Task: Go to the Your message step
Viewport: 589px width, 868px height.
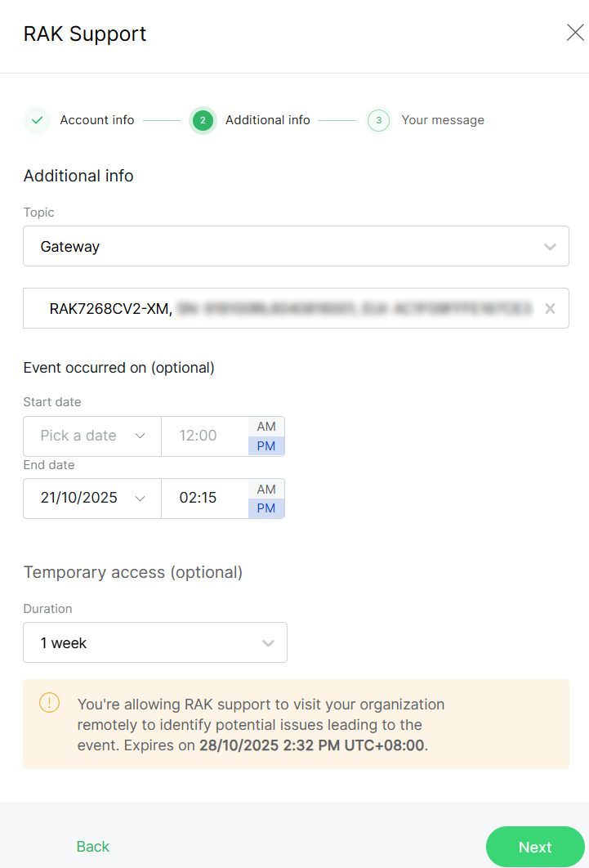Action: pyautogui.click(x=443, y=120)
